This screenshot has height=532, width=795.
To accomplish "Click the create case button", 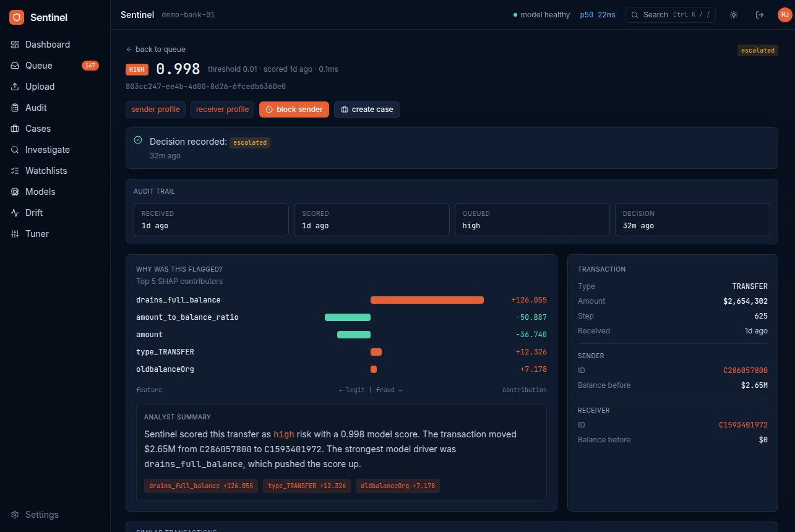I will pyautogui.click(x=367, y=109).
